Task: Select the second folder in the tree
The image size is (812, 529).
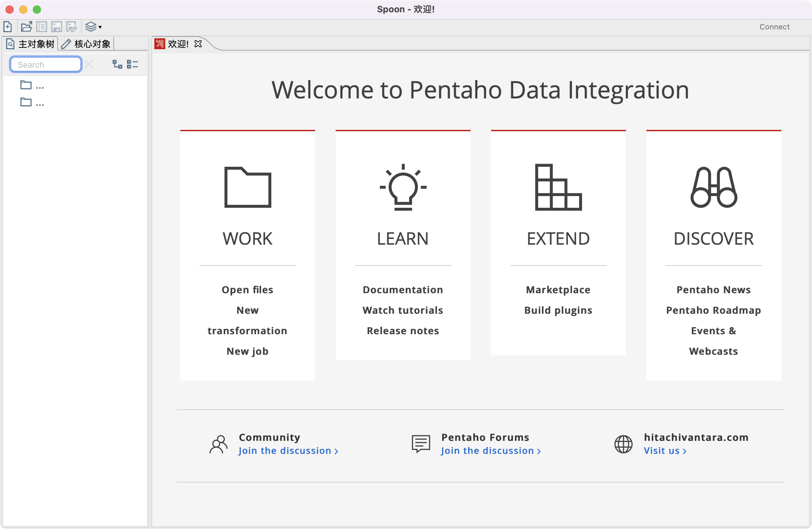Action: [x=32, y=102]
